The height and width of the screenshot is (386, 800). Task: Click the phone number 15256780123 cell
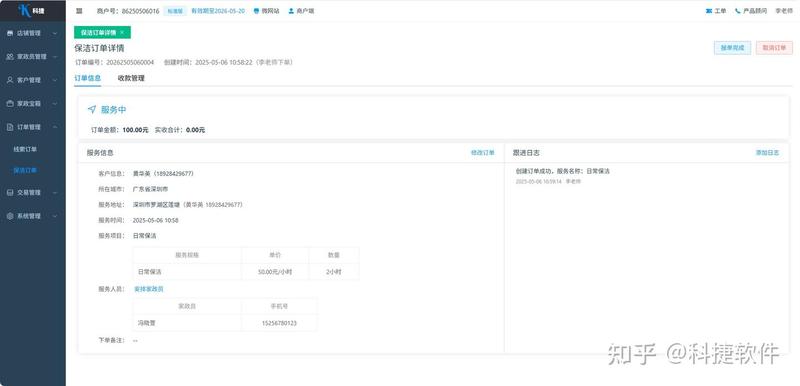pos(279,323)
